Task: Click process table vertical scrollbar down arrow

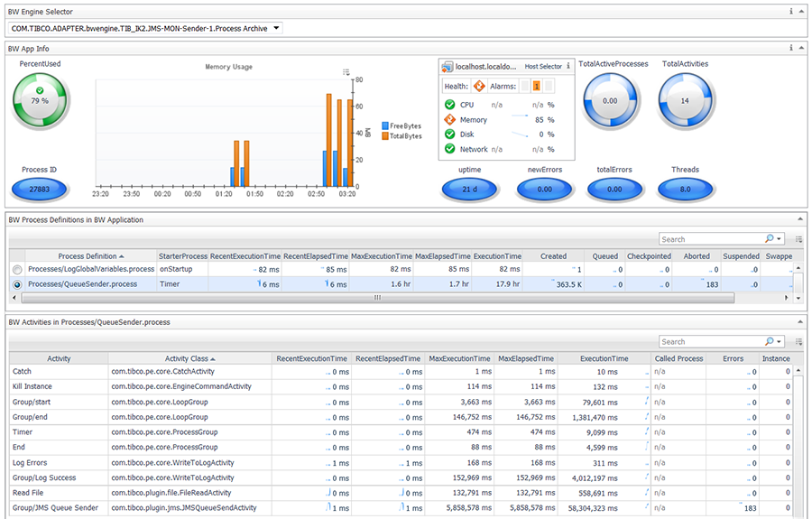Action: tap(798, 298)
